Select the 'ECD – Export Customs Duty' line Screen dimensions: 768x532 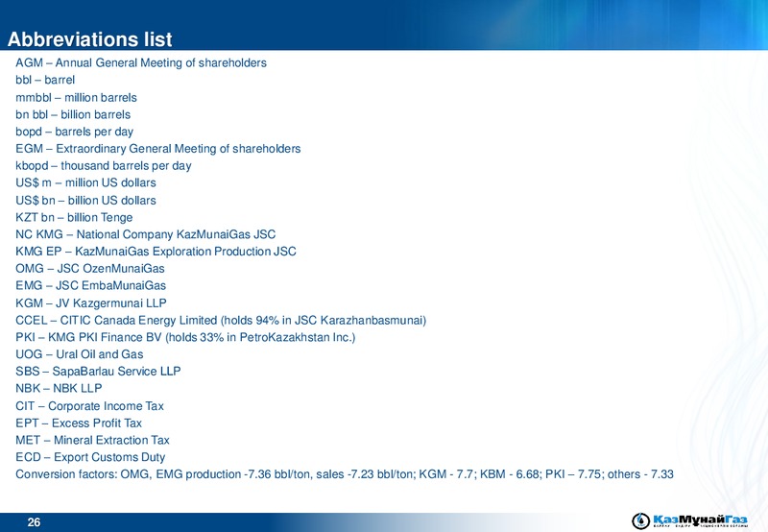click(x=90, y=457)
